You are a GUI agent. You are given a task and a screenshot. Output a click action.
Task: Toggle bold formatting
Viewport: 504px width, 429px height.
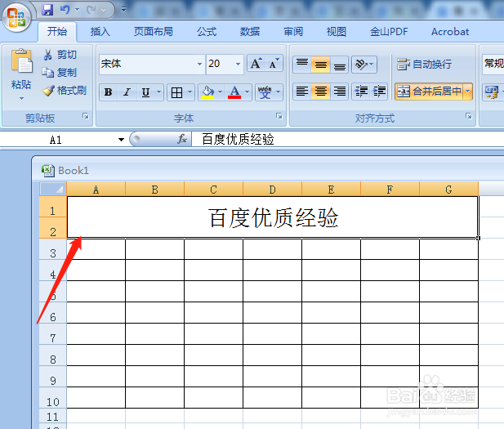[x=109, y=92]
